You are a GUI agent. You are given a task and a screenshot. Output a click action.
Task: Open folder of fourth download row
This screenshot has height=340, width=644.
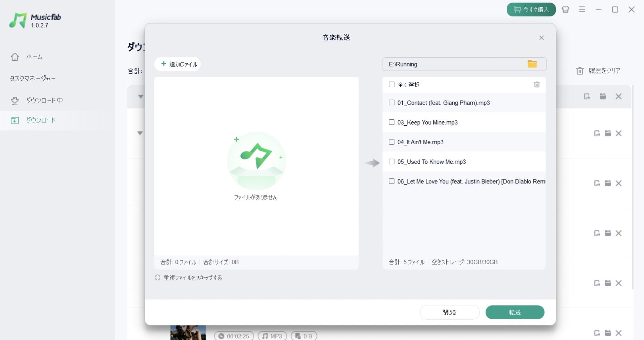point(608,233)
